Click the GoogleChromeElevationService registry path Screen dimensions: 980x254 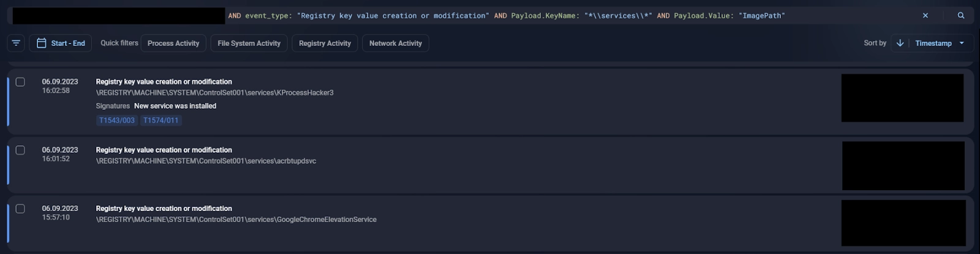(236, 220)
